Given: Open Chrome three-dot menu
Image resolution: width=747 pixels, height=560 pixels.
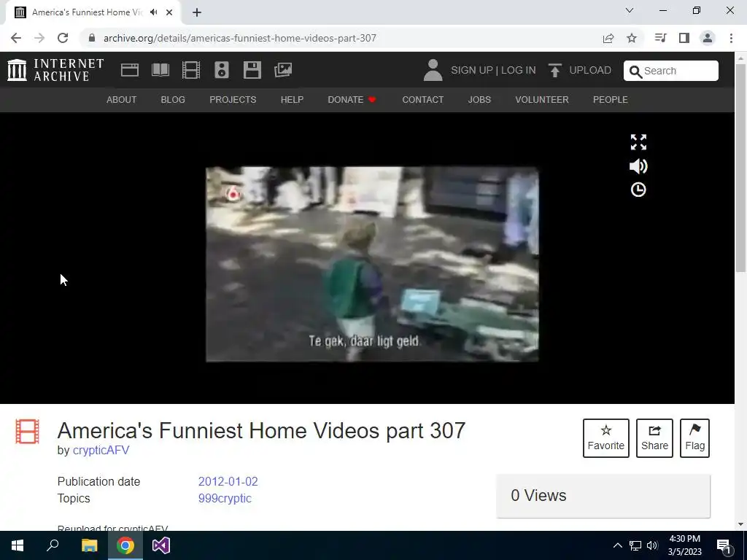Looking at the screenshot, I should pyautogui.click(x=731, y=38).
